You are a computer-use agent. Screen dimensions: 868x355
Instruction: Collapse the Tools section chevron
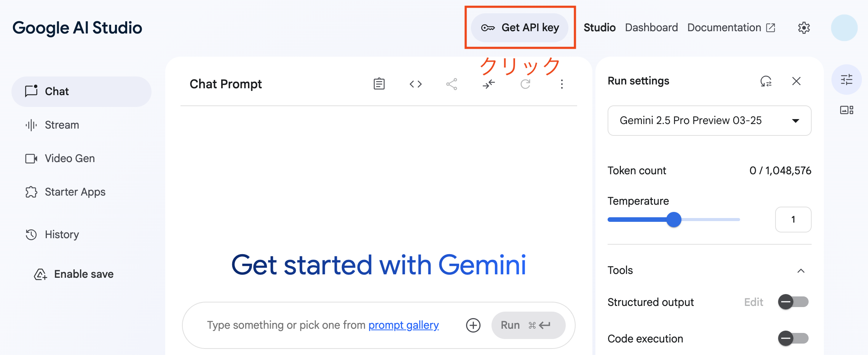[x=801, y=271]
